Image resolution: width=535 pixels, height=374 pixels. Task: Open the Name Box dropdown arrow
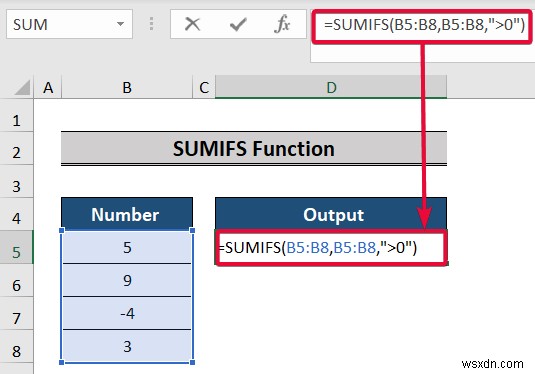point(120,24)
